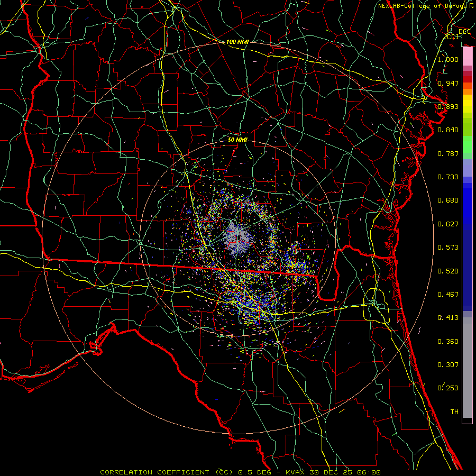Click the 0.413 legend value

click(x=448, y=318)
